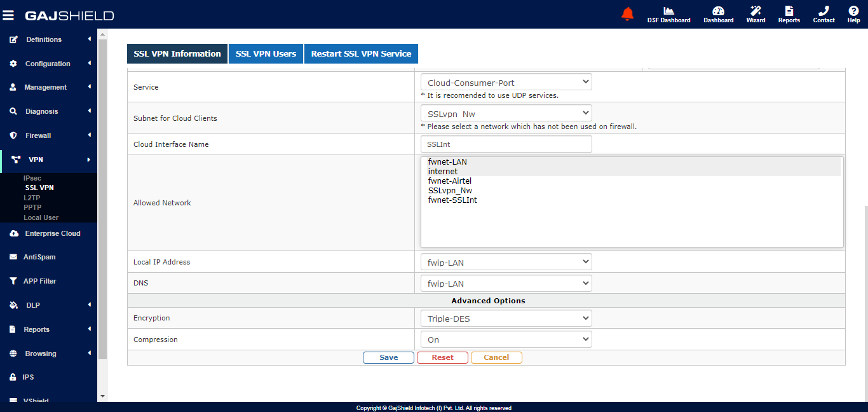Open Local User submenu item

(41, 217)
